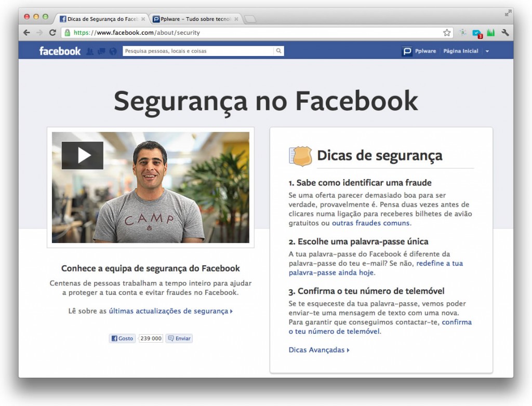This screenshot has width=532, height=406.
Task: Toggle fullscreen with the corner arrows icon
Action: point(508,13)
